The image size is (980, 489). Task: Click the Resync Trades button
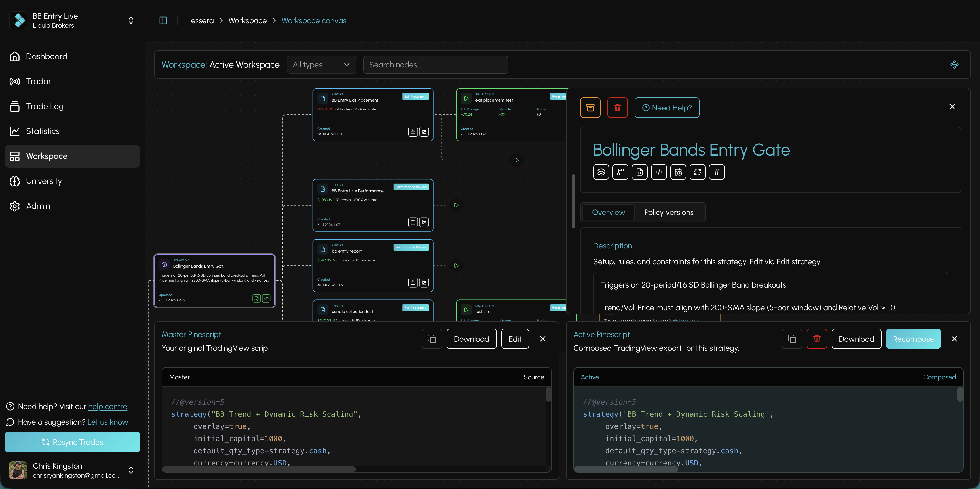(72, 442)
